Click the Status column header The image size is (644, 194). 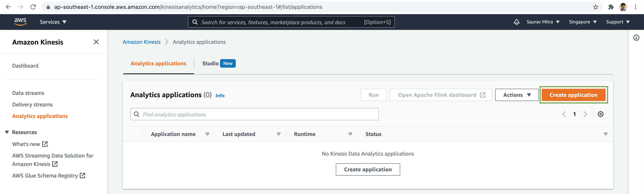point(373,134)
